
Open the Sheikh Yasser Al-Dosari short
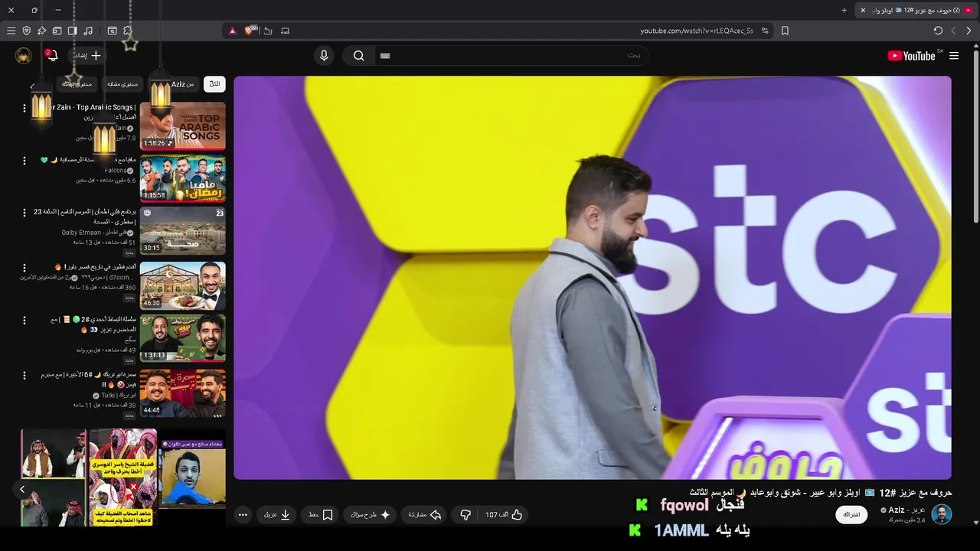click(x=122, y=478)
